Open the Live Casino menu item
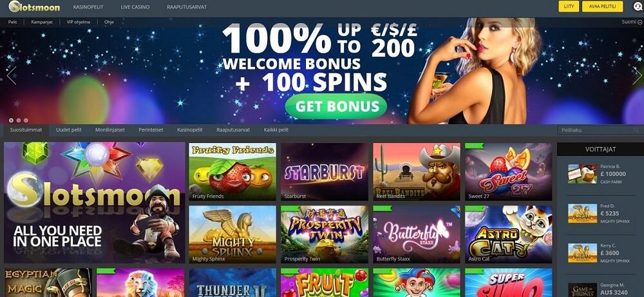 (x=135, y=7)
